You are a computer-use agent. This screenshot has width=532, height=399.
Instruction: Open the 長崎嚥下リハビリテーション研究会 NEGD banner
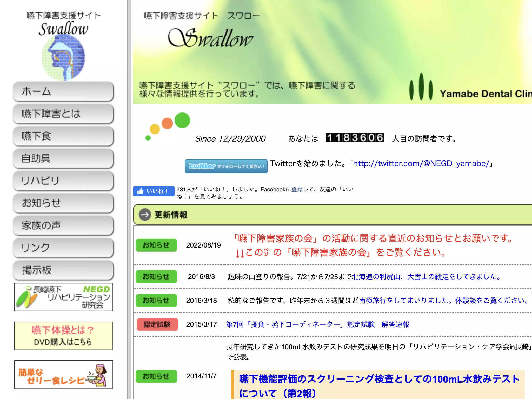(x=64, y=297)
